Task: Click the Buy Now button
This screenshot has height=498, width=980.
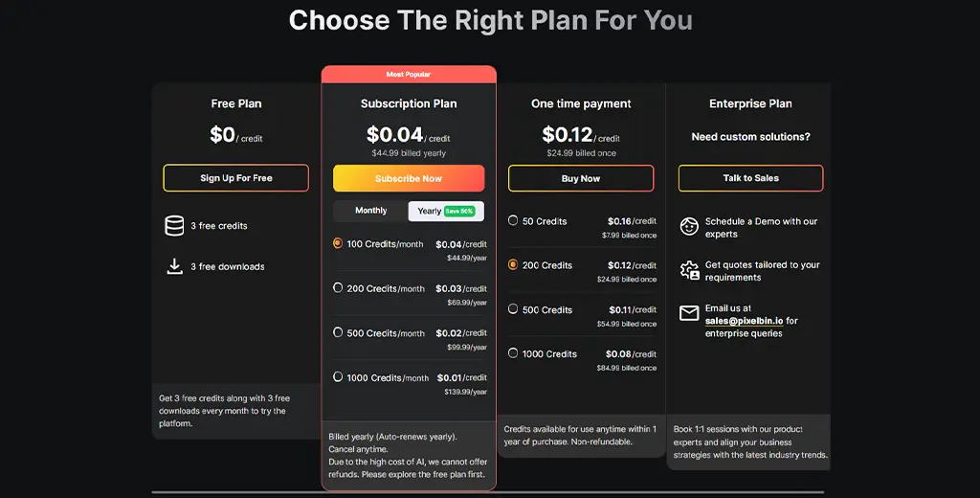Action: 581,178
